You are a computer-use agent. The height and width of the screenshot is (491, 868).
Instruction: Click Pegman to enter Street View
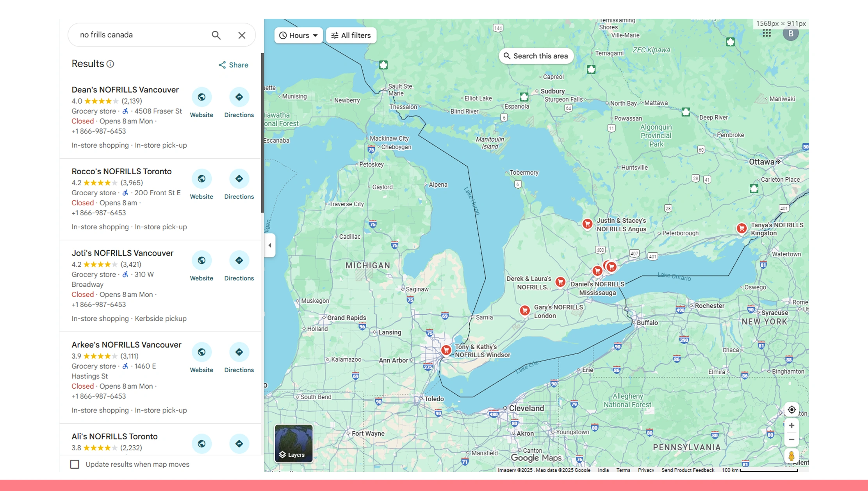coord(792,455)
